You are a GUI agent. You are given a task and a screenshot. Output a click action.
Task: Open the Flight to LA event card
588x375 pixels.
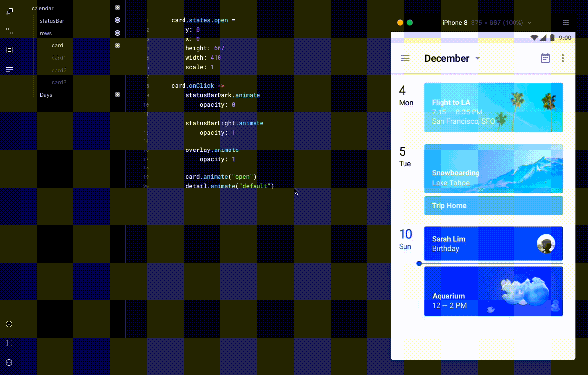pos(493,108)
